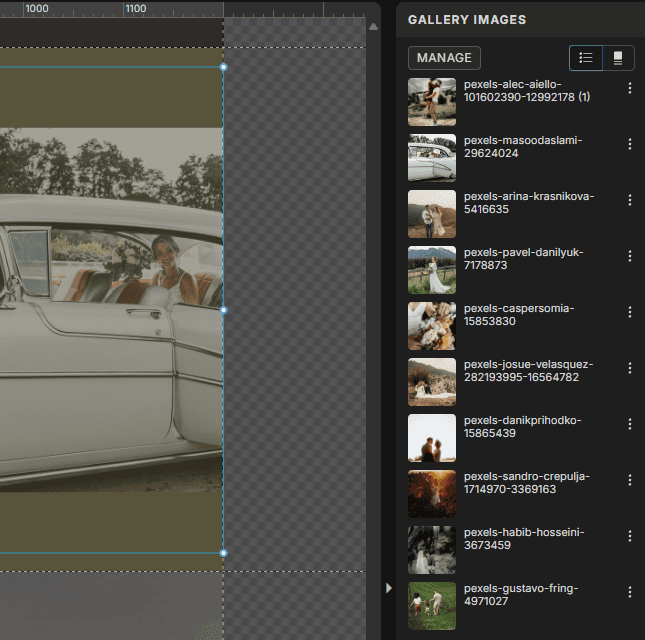Switch gallery to large thumbnail view

(x=618, y=58)
